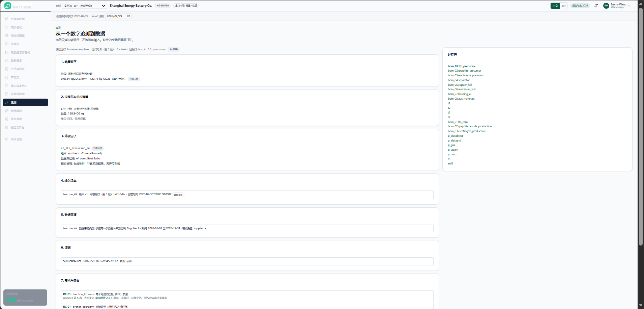The height and width of the screenshot is (309, 644).
Task: Select the active 追溯 sidebar menu item
Action: coord(25,102)
